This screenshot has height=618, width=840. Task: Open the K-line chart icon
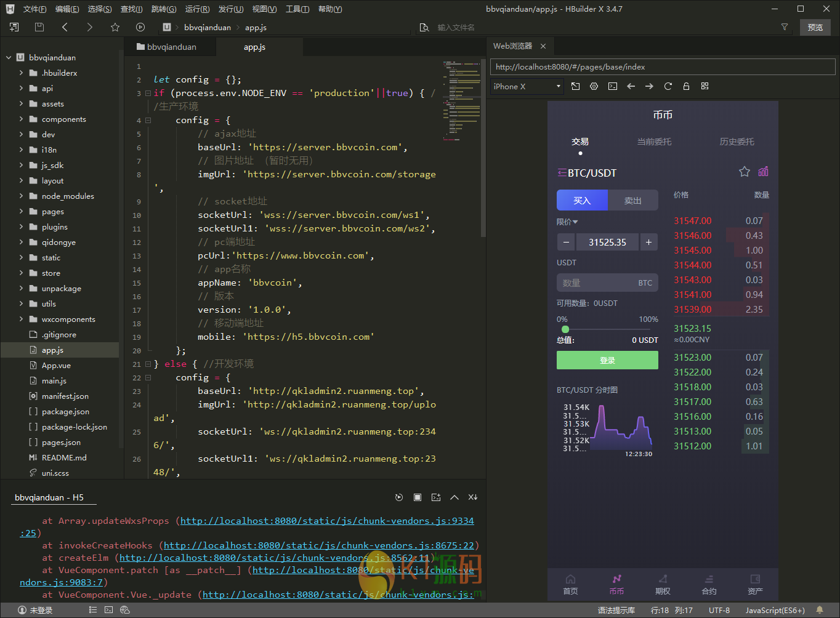763,172
